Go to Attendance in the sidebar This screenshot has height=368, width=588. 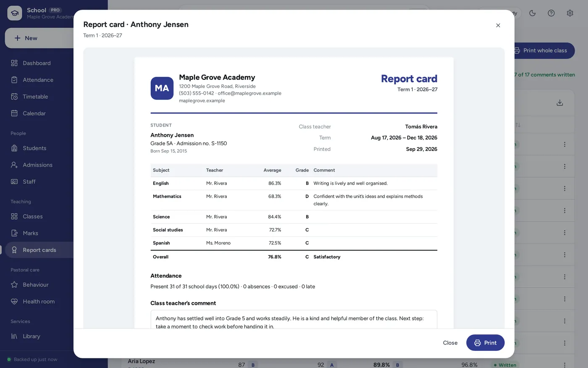38,80
